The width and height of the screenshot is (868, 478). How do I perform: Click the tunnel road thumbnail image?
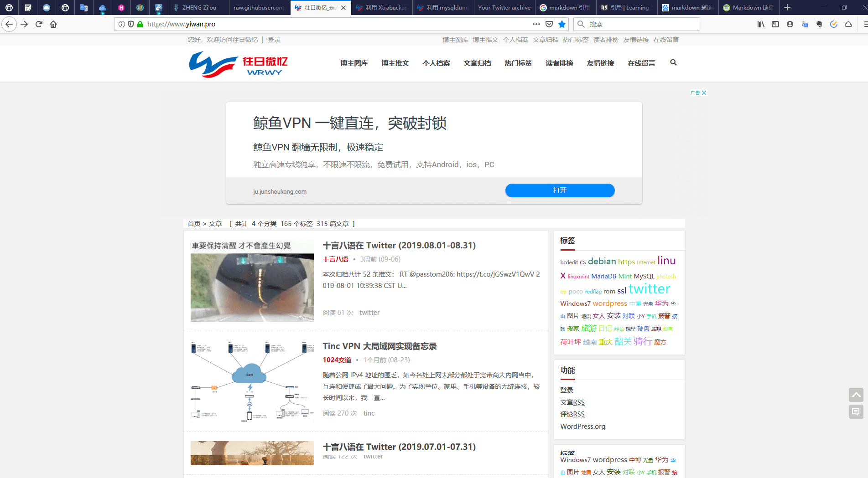tap(252, 281)
